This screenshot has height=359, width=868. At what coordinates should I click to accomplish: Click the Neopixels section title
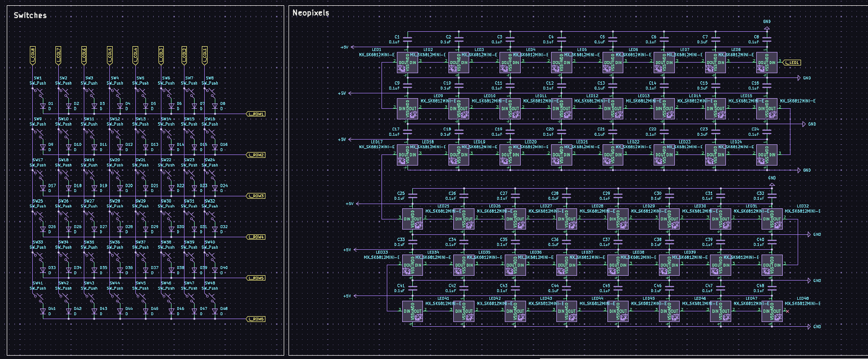(x=311, y=13)
